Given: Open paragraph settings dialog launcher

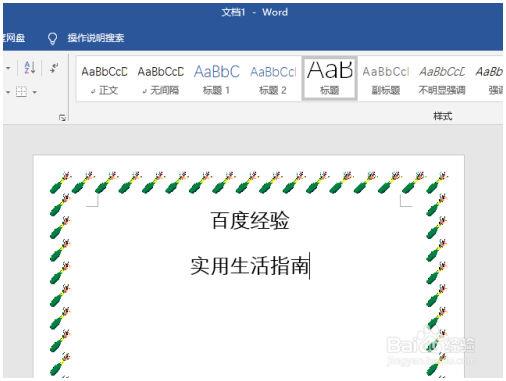Looking at the screenshot, I should (x=62, y=117).
